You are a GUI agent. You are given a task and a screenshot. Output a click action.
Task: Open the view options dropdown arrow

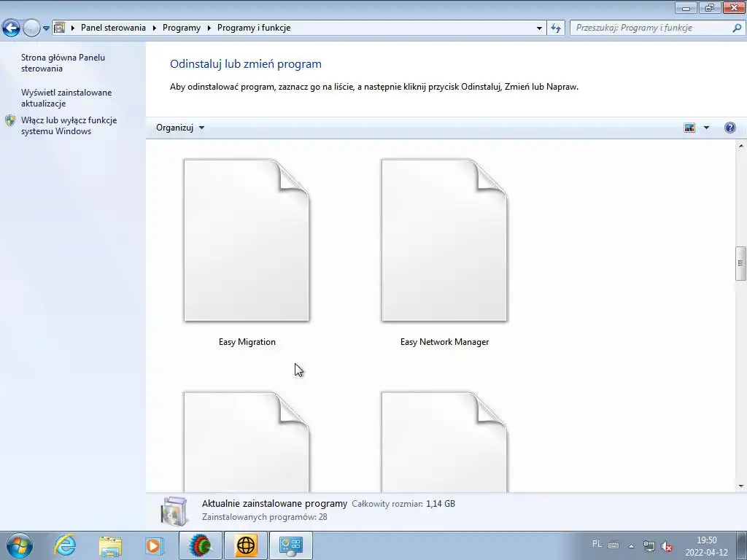(706, 128)
